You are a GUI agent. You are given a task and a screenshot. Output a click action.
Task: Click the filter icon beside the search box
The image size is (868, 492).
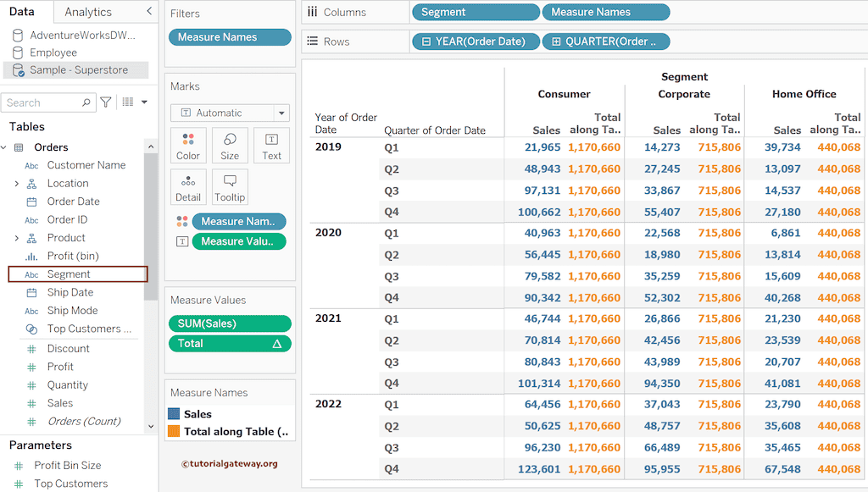pos(106,102)
